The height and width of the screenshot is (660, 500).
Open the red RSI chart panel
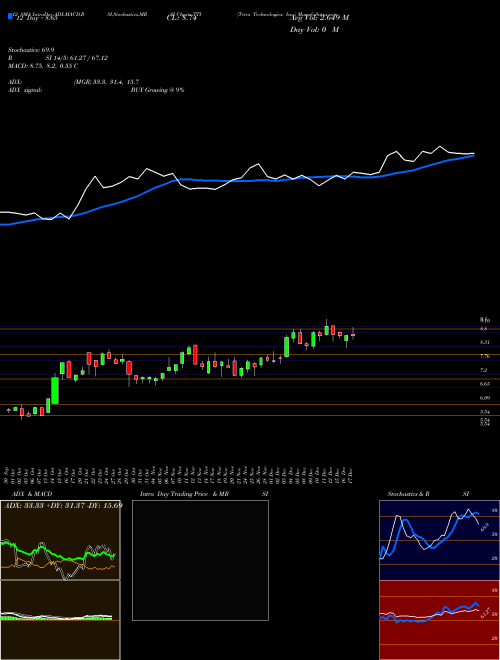coord(439,620)
